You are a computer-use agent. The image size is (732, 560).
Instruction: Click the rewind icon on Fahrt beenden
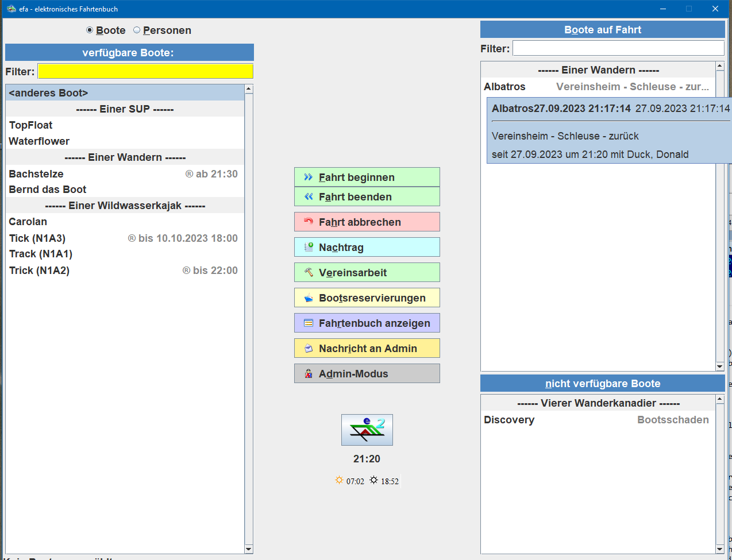click(x=309, y=196)
